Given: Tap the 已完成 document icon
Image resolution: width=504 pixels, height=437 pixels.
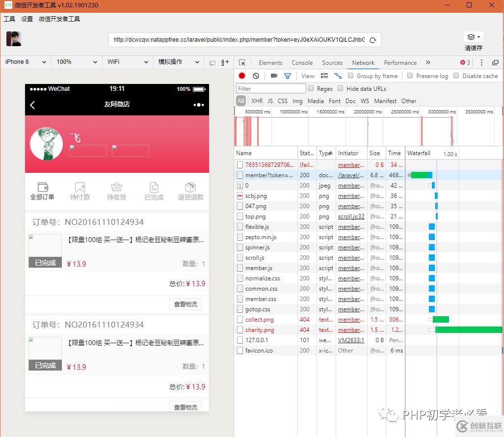Looking at the screenshot, I should [154, 187].
